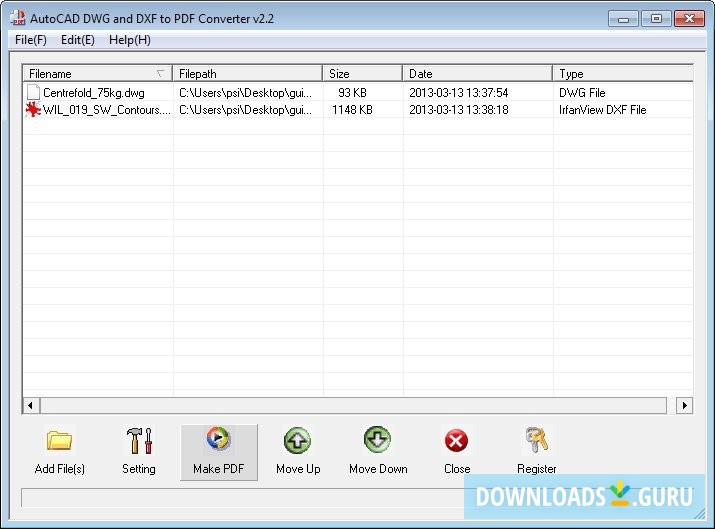The height and width of the screenshot is (529, 715).
Task: Click the IrfanView icon for the WIL_019_SW_Contours file
Action: tap(33, 109)
